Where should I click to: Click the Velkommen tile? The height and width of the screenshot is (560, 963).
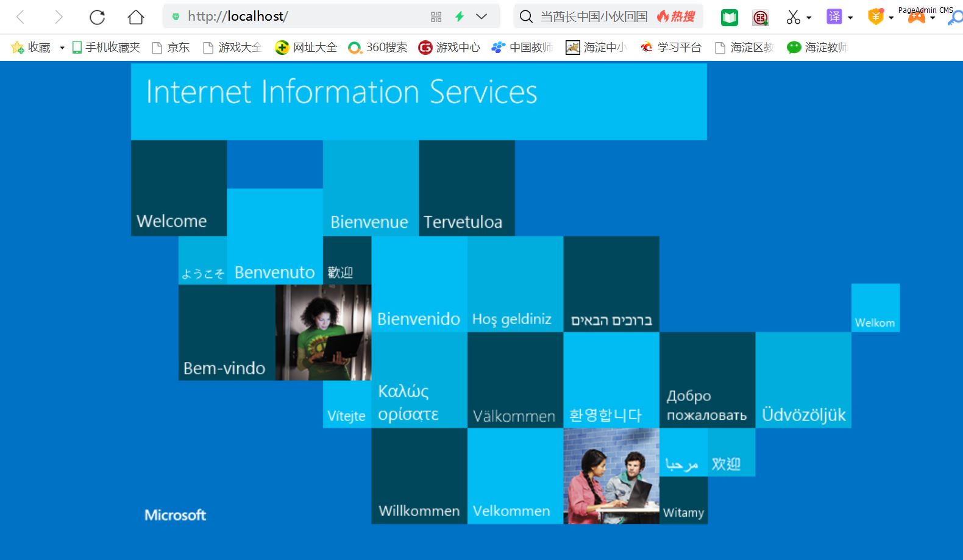[x=515, y=476]
